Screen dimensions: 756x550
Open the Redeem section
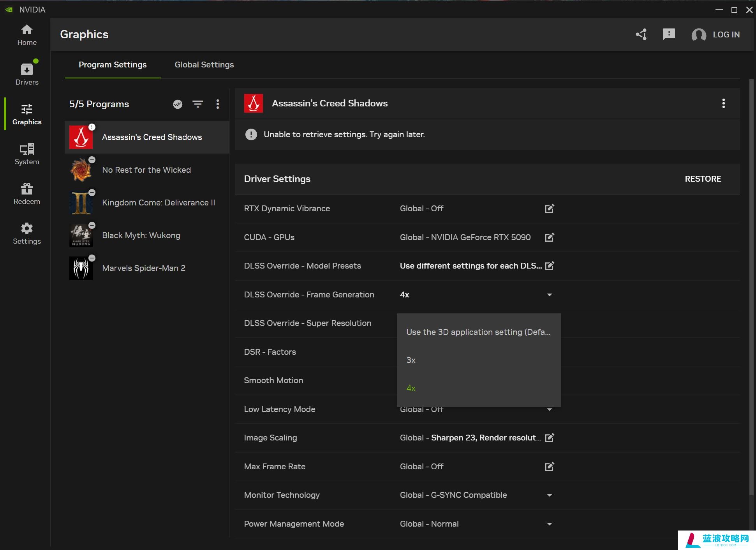click(27, 194)
